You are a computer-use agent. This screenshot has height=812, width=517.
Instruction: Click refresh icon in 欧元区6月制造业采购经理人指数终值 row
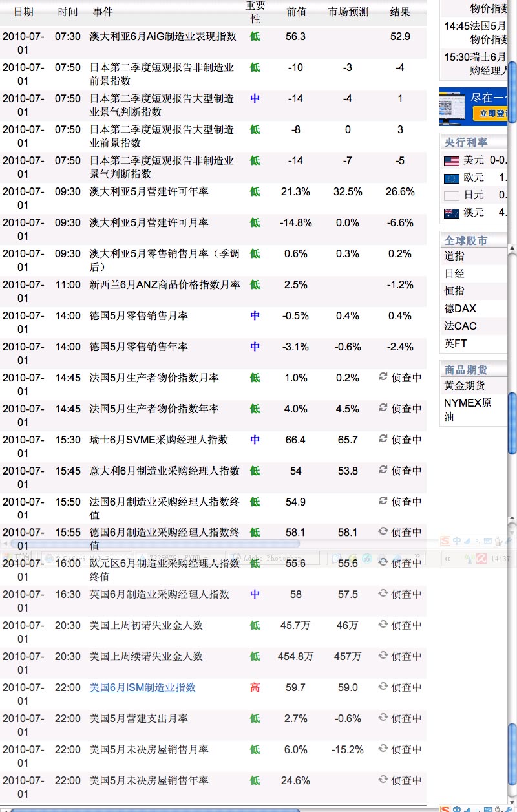pyautogui.click(x=383, y=562)
